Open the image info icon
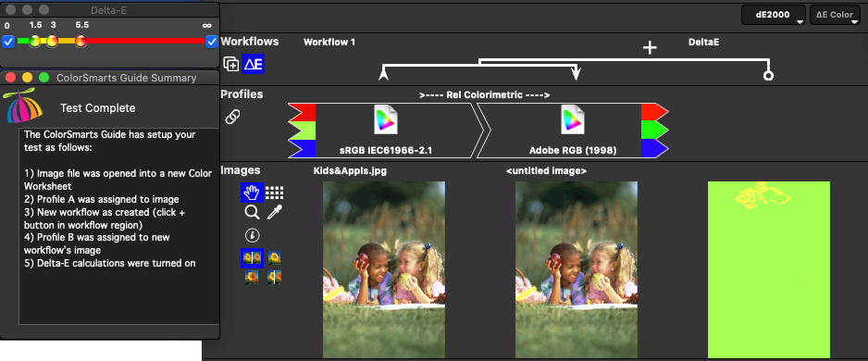Image resolution: width=868 pixels, height=361 pixels. tap(252, 235)
